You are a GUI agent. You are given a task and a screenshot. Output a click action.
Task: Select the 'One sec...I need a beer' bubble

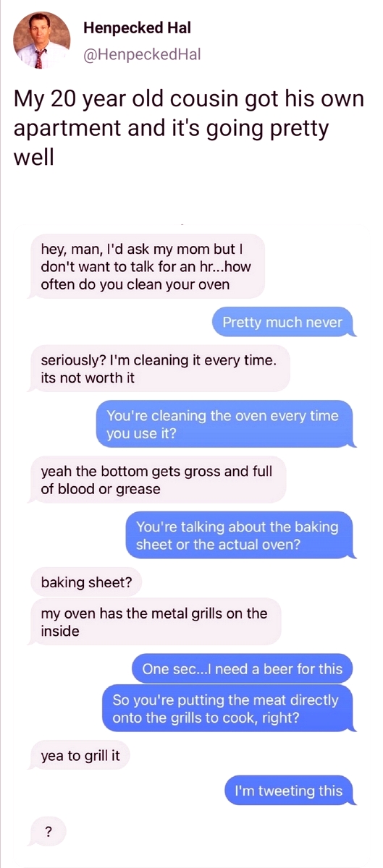click(x=242, y=669)
